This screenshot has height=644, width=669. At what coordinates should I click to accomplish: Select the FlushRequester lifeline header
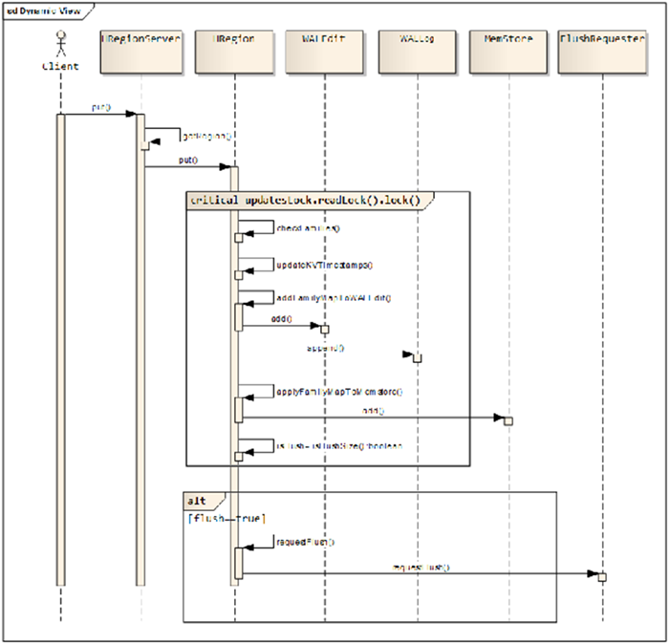(x=602, y=53)
